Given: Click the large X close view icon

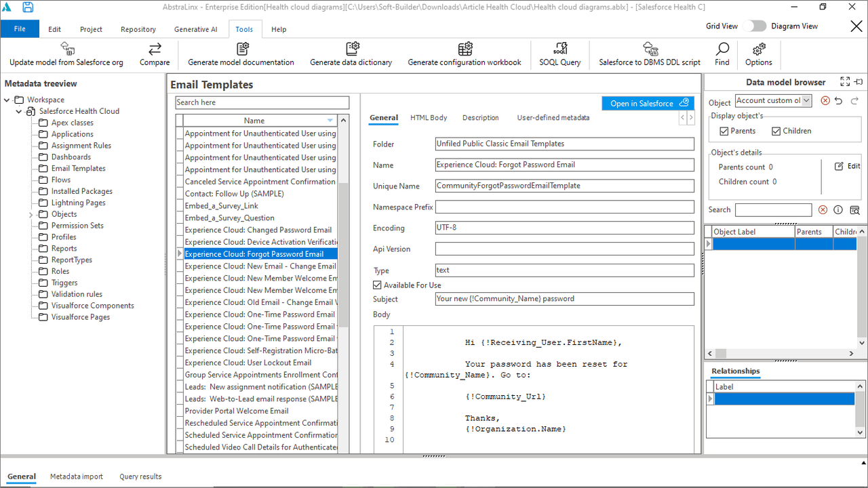Looking at the screenshot, I should click(x=856, y=26).
